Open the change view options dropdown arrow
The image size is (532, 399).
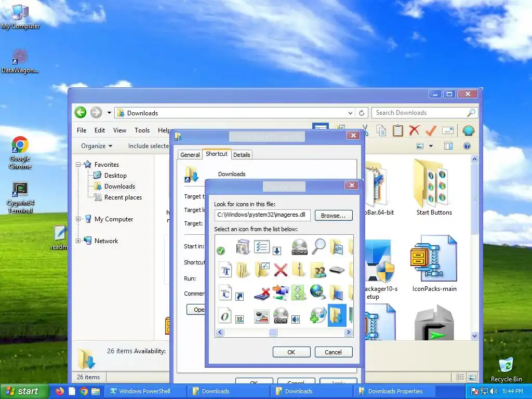coord(431,146)
